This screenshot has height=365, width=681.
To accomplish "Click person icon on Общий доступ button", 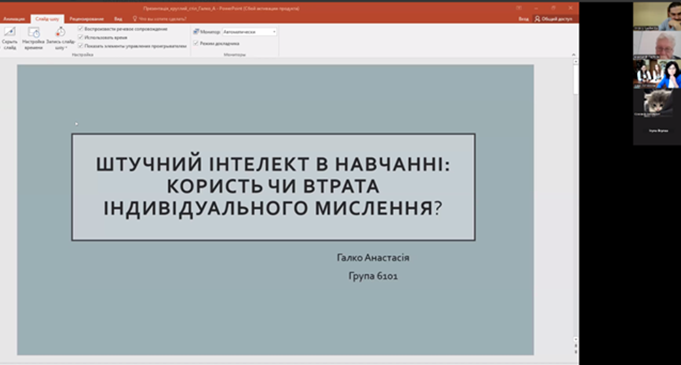I will pyautogui.click(x=538, y=19).
